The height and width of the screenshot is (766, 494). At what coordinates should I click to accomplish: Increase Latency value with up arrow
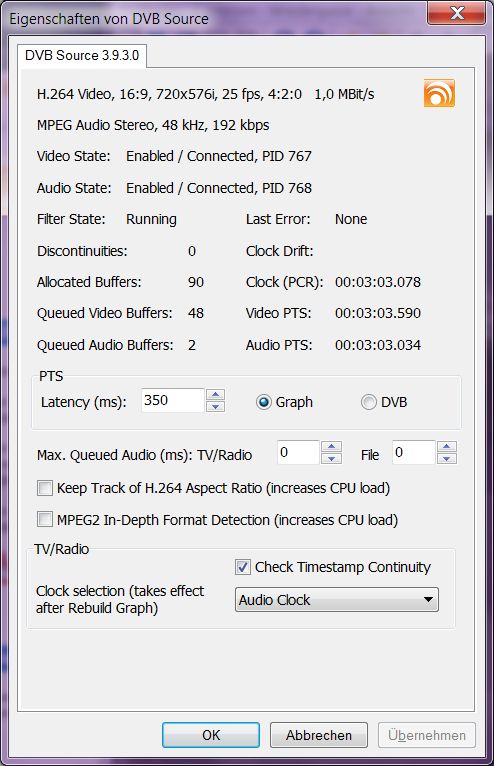pos(215,395)
